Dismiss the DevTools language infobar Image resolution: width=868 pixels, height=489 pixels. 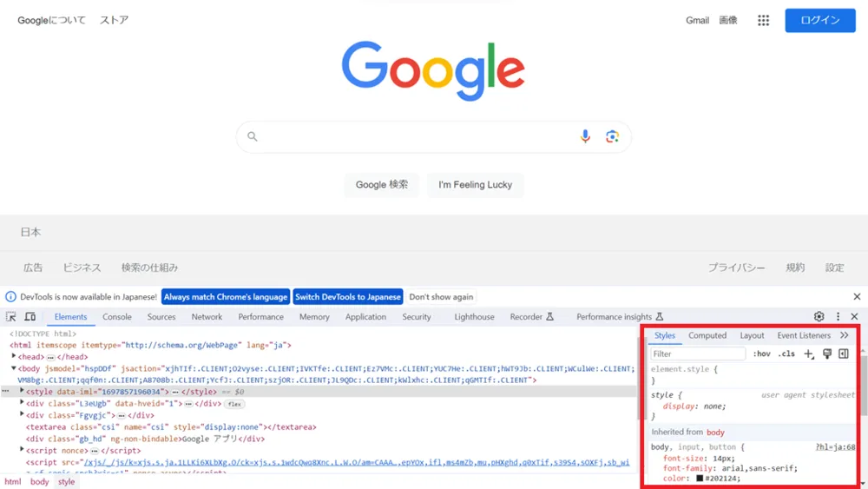[x=857, y=297]
